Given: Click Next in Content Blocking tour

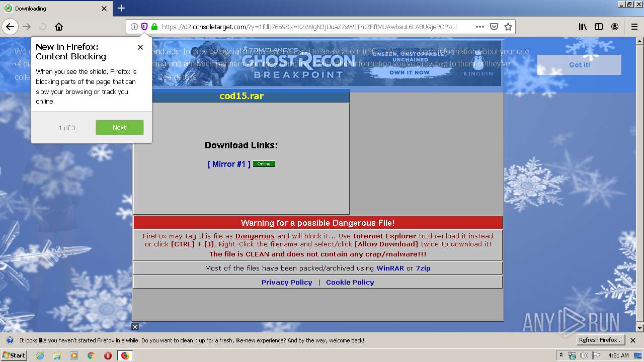Looking at the screenshot, I should pyautogui.click(x=120, y=127).
